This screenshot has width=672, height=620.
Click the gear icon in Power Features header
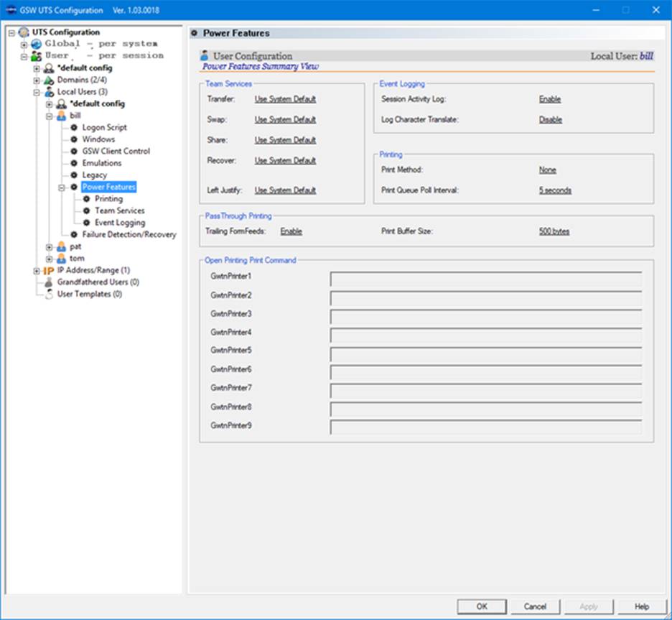[194, 33]
